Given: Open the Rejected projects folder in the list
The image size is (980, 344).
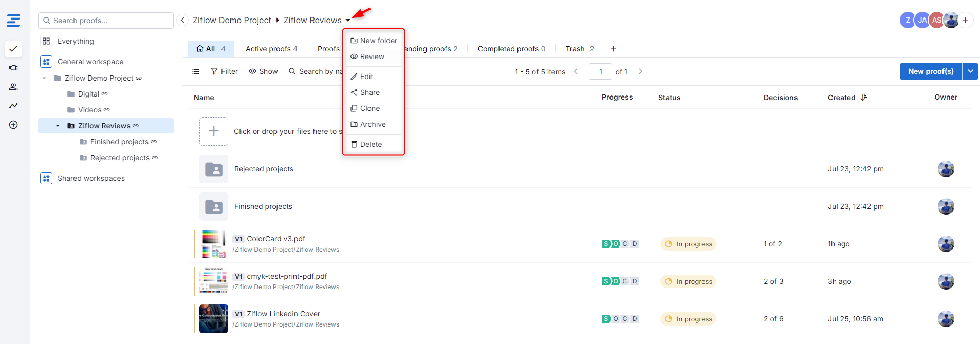Looking at the screenshot, I should [264, 169].
